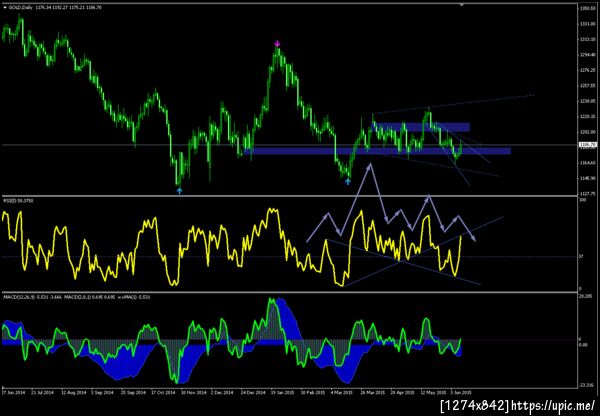Click the 25 Sep 2014 date label
Viewport: 600px width, 416px height.
134,392
